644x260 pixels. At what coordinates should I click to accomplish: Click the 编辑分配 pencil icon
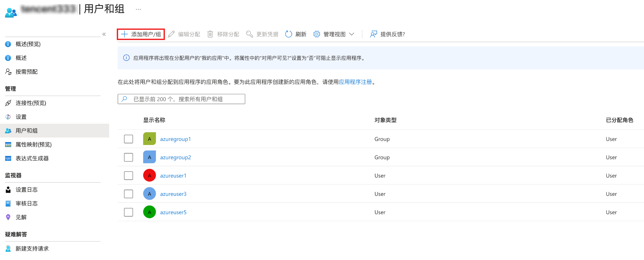tap(171, 34)
